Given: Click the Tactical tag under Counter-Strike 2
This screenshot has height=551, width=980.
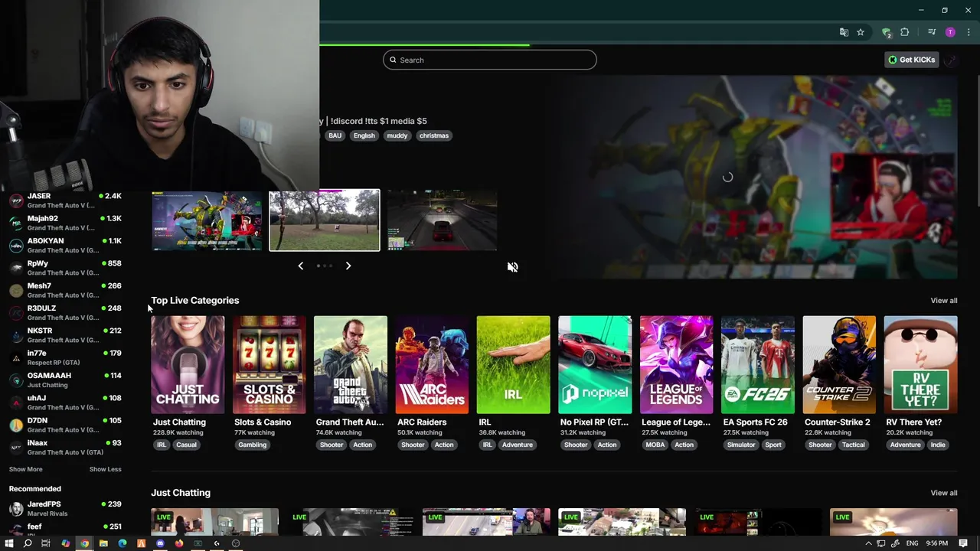Looking at the screenshot, I should (853, 445).
